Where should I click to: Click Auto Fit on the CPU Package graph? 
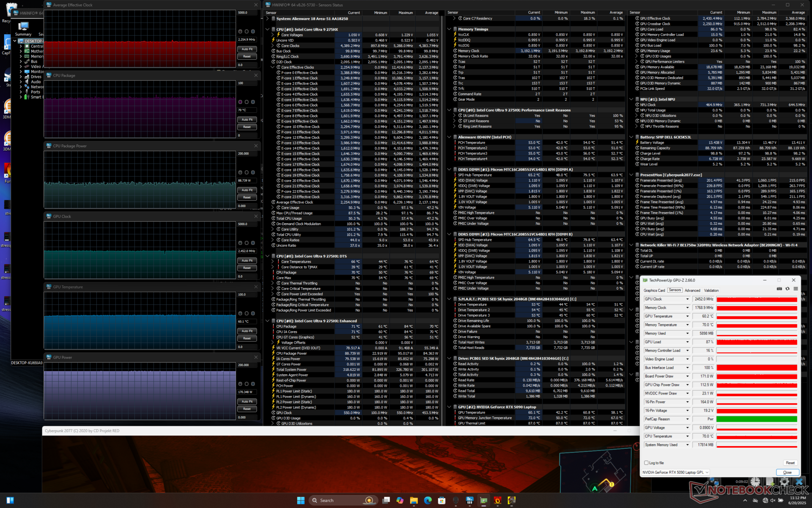[247, 120]
